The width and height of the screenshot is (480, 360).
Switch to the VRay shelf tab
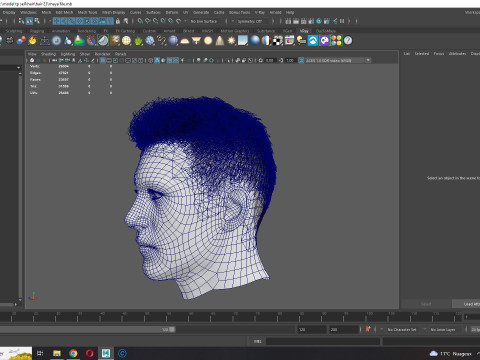point(304,31)
